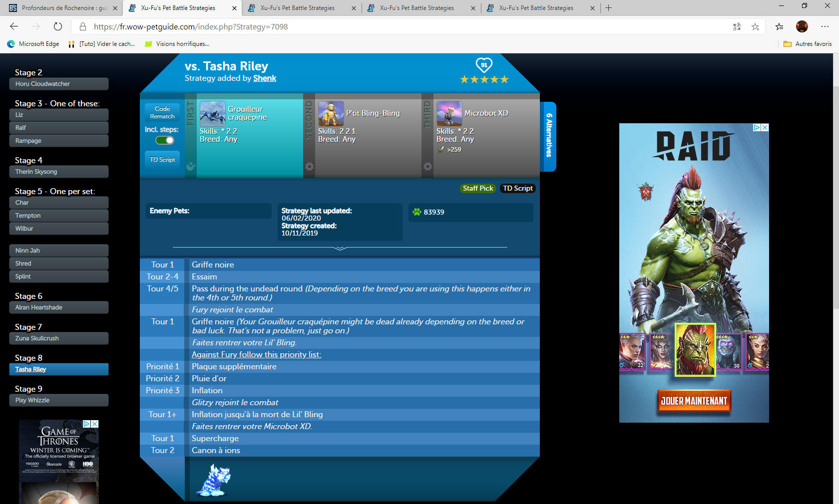The image size is (839, 504).
Task: Click the Code Rematch button
Action: pos(162,112)
